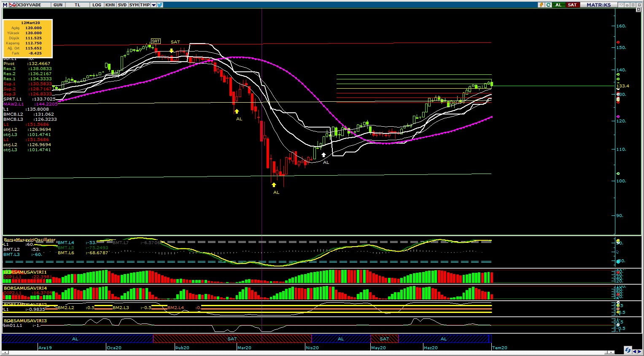This screenshot has width=644, height=356.
Task: Click the Matriks M logo icon
Action: [5, 5]
